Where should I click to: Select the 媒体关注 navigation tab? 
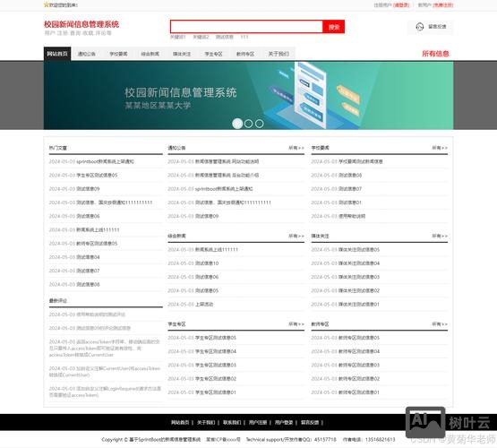pyautogui.click(x=182, y=54)
